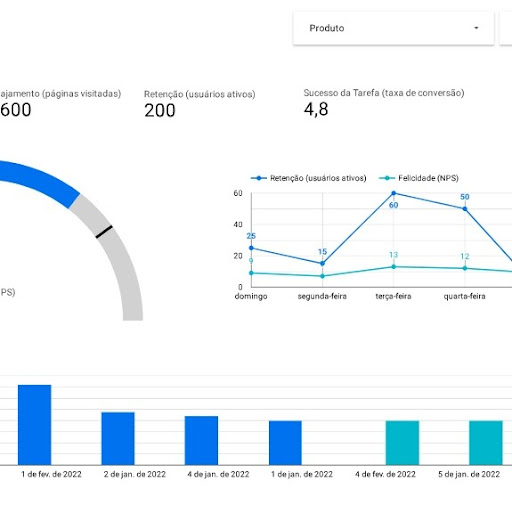Screen dimensions: 512x512
Task: Select the Sucesso da Tarefa 4,8 scorecard
Action: (384, 103)
